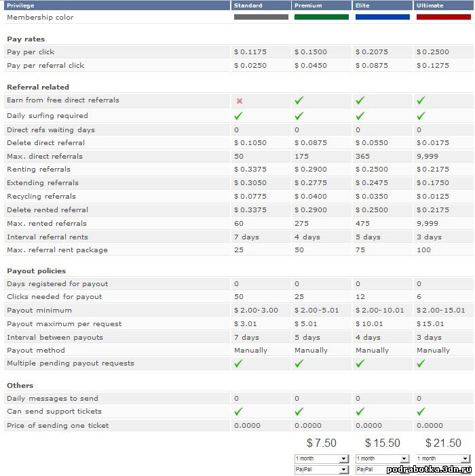The height and width of the screenshot is (476, 475).
Task: Click Elite checkmark for Can send support tickets
Action: click(x=360, y=412)
